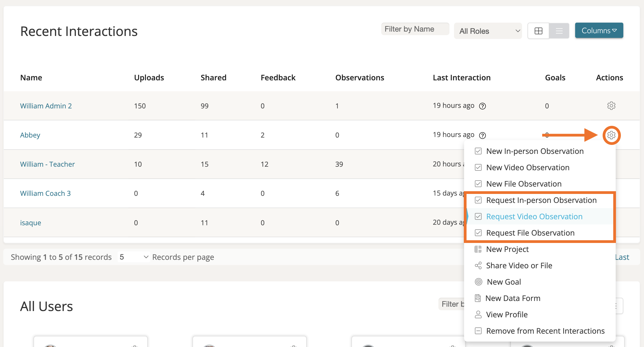The height and width of the screenshot is (347, 644).
Task: Choose Request File Observation
Action: [x=530, y=233]
